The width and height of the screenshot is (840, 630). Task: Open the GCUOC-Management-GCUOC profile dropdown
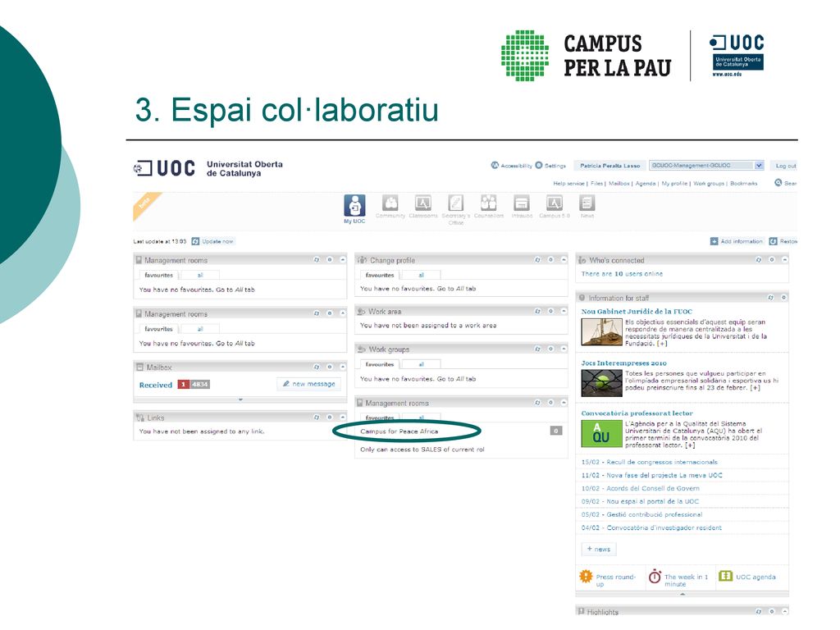pyautogui.click(x=706, y=166)
